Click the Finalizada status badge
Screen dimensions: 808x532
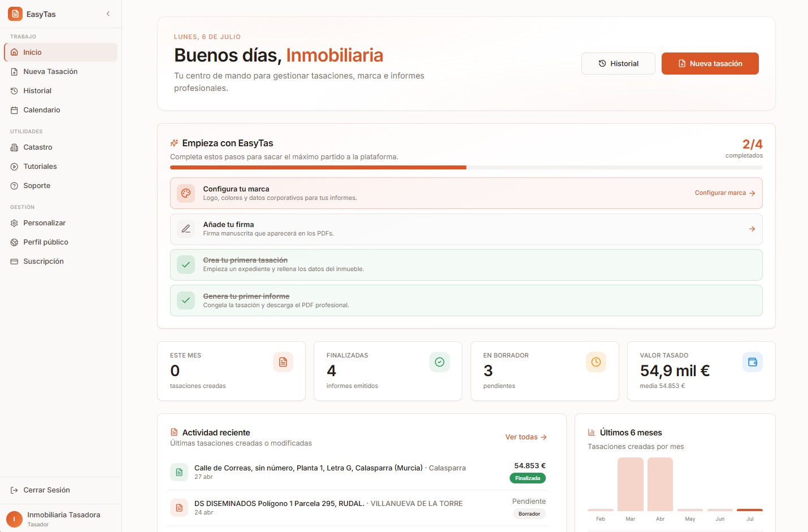pos(528,478)
